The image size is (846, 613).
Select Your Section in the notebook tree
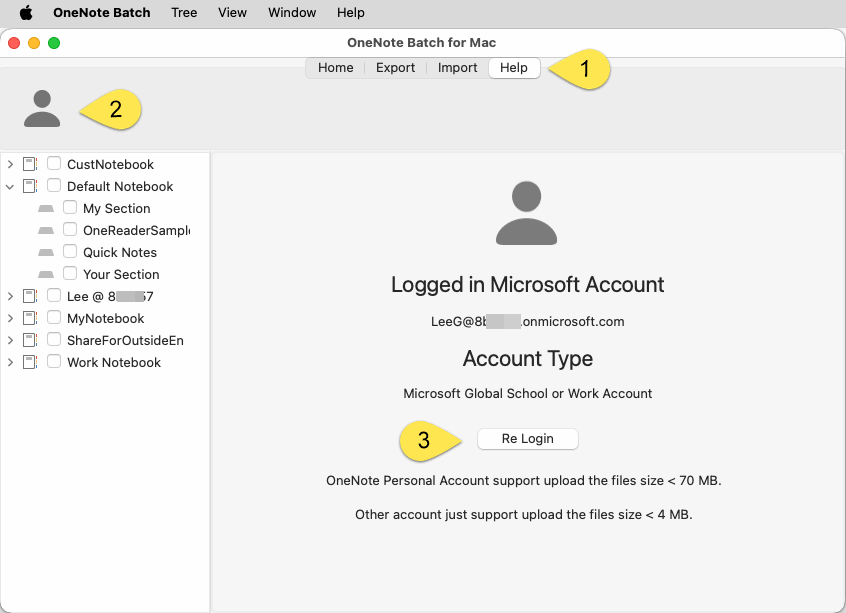click(119, 273)
